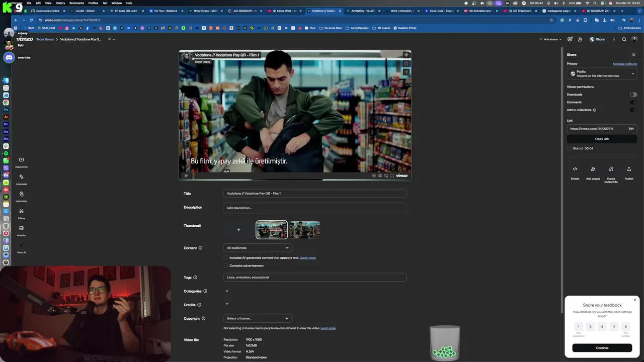Click the share paper-plane icon on video
Image resolution: width=644 pixels, height=362 pixels.
click(x=406, y=72)
